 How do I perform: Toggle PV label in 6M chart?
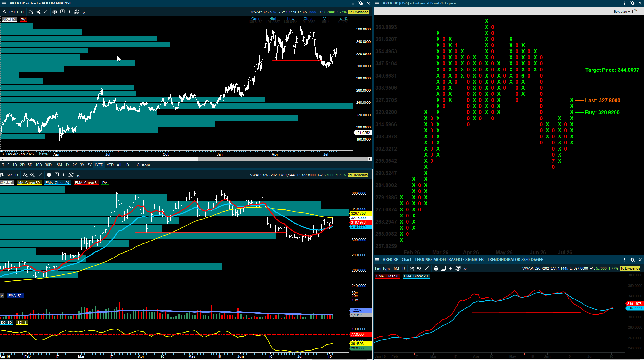tap(105, 183)
